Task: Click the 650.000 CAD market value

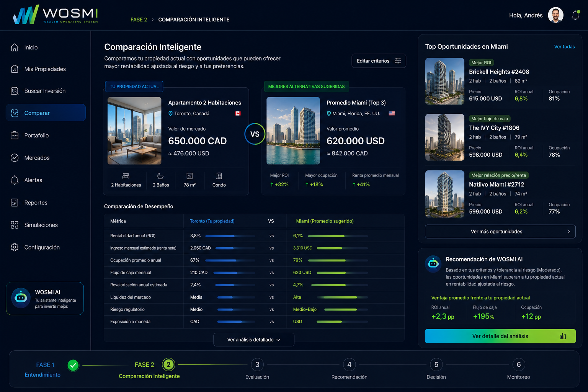Action: 198,141
